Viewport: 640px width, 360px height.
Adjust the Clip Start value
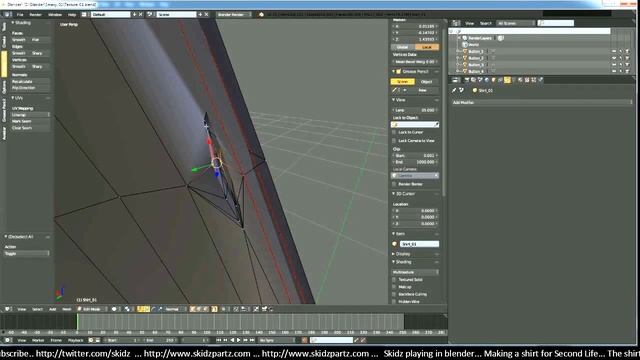[415, 156]
